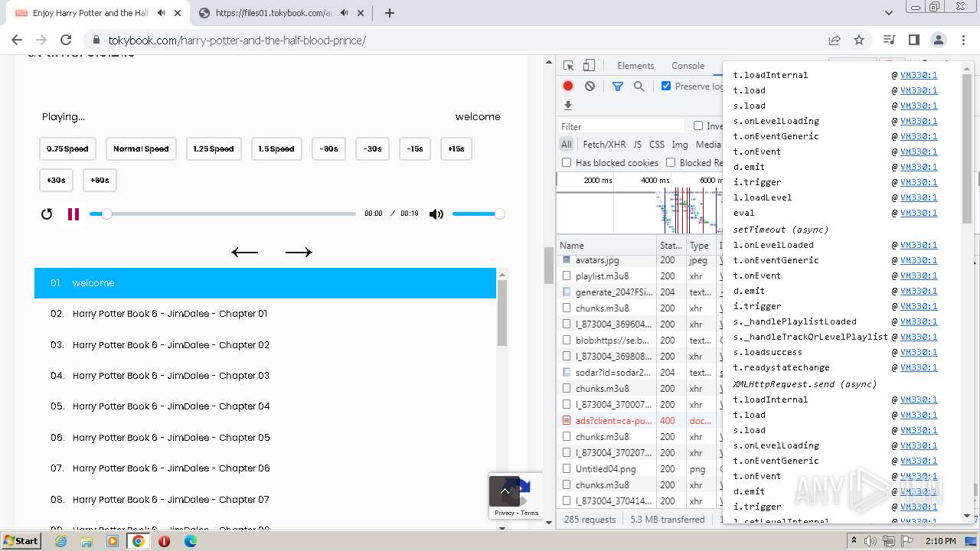980x551 pixels.
Task: Enable the Invert filter checkbox
Action: click(698, 126)
